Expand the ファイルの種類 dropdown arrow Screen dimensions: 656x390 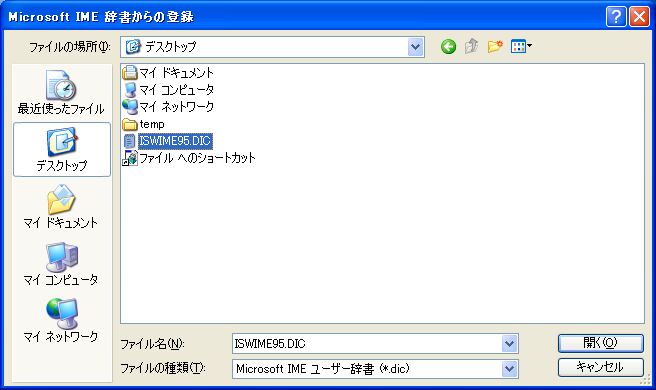[509, 369]
